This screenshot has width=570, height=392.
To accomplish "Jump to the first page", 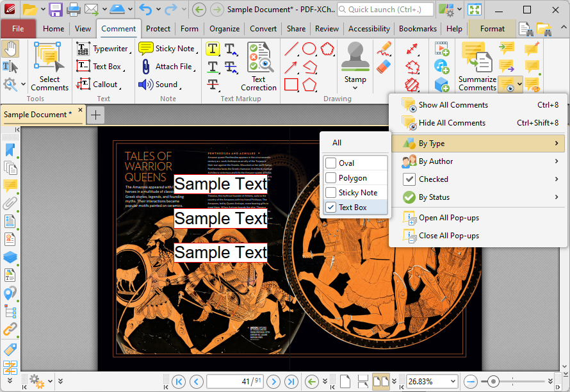I will coord(179,382).
